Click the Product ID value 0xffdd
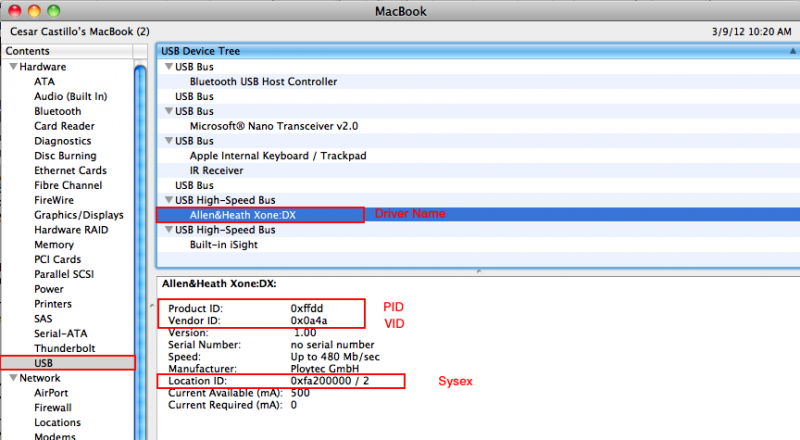 point(307,308)
